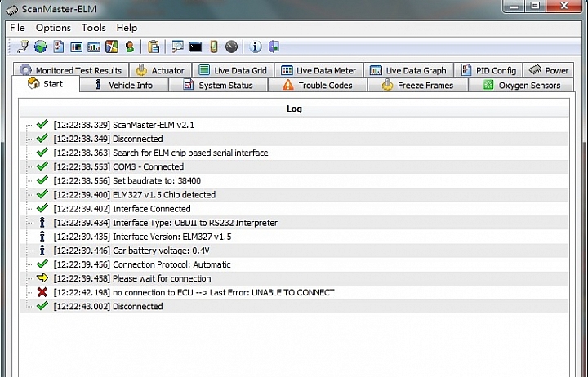Select log row 'ScanMaster-ELM v2.1'
The height and width of the screenshot is (377, 588).
point(294,125)
